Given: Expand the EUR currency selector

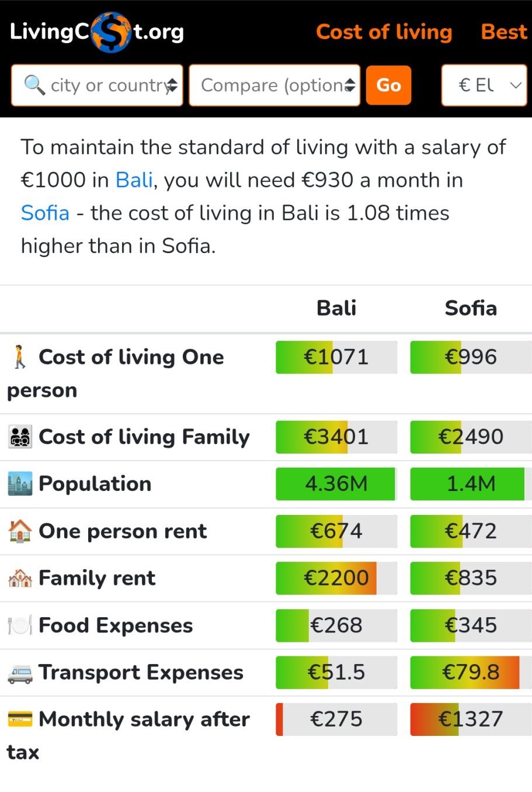Looking at the screenshot, I should (x=484, y=85).
